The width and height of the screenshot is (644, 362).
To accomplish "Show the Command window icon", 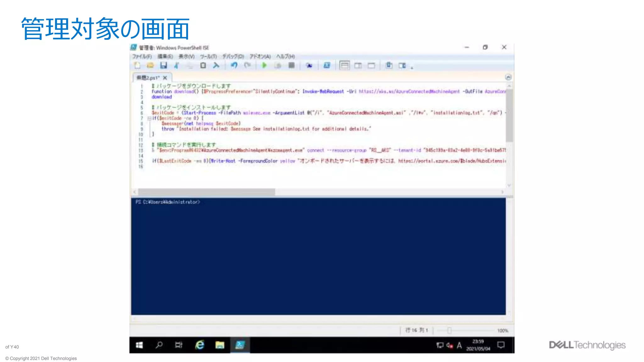I will click(389, 65).
